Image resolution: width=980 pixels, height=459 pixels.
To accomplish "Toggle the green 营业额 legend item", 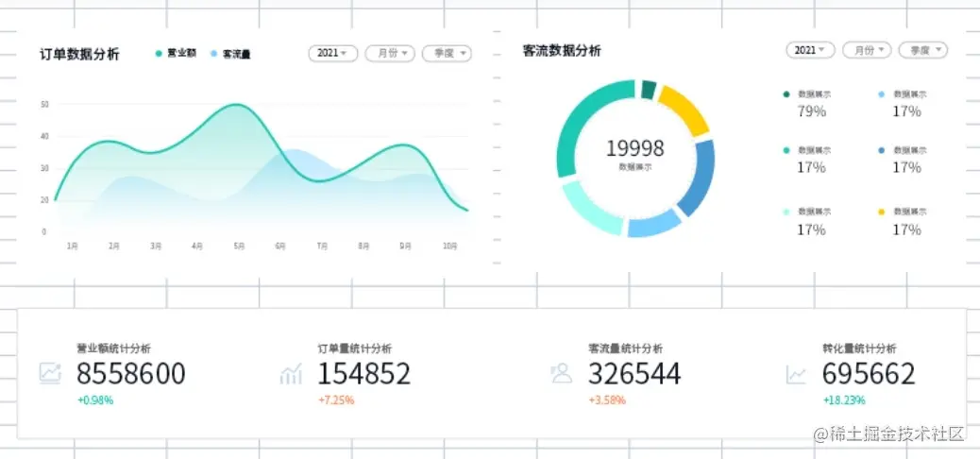I will point(176,54).
